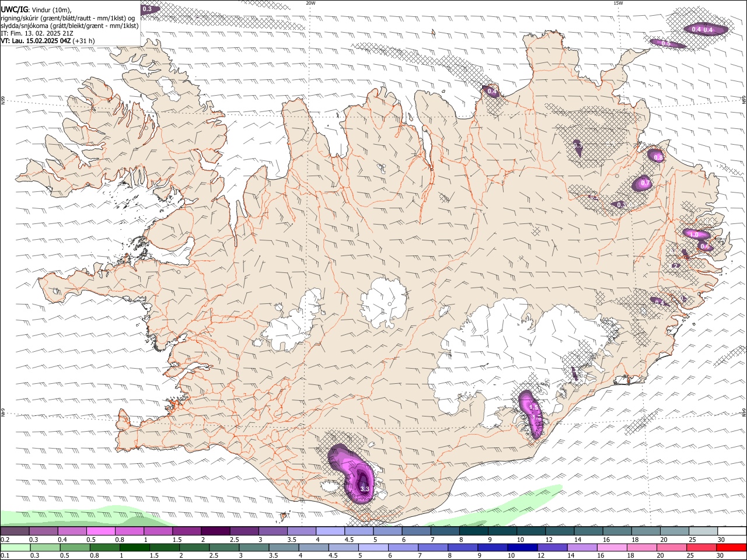Click the 20W longitude label
Viewport: 747px width, 560px height.
(x=310, y=3)
